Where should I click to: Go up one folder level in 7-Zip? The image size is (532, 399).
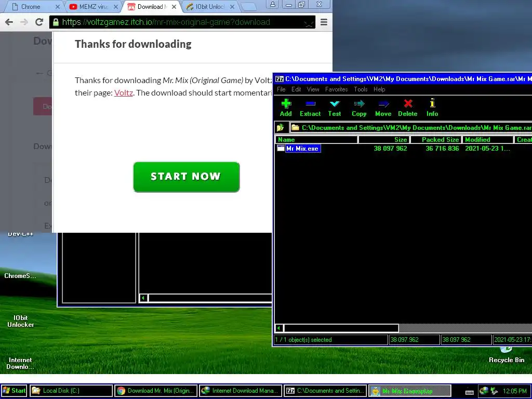[281, 128]
